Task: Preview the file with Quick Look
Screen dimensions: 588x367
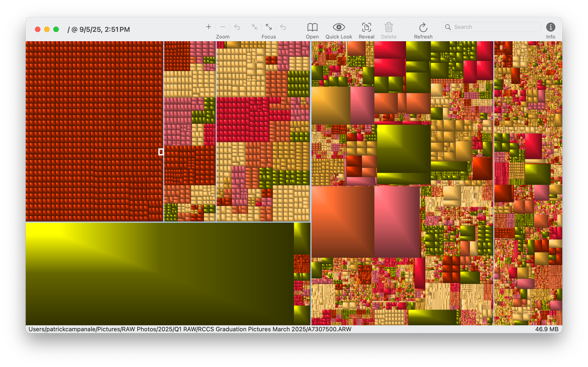Action: (339, 27)
